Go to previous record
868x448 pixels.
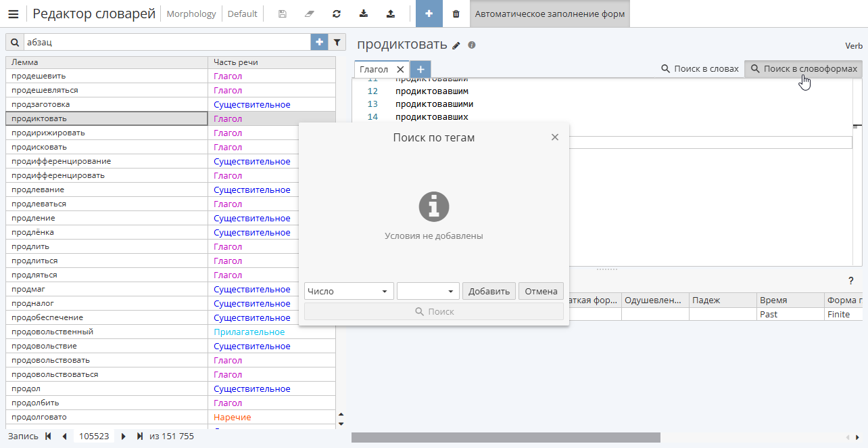64,436
